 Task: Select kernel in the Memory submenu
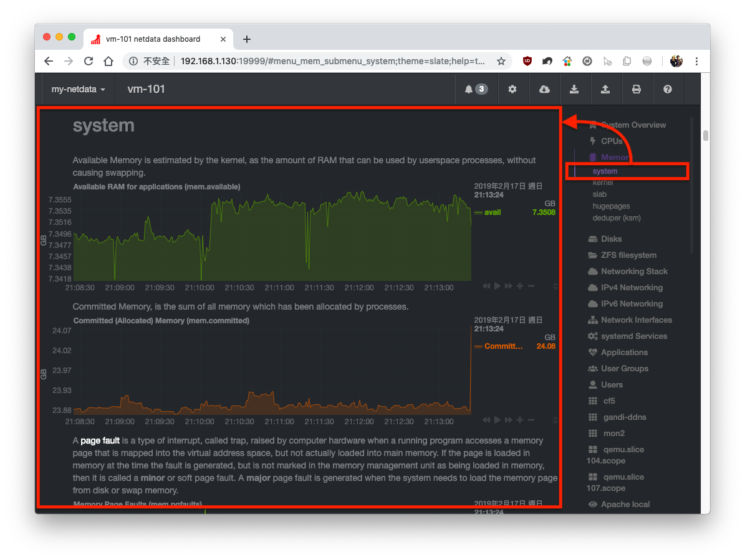(x=603, y=182)
